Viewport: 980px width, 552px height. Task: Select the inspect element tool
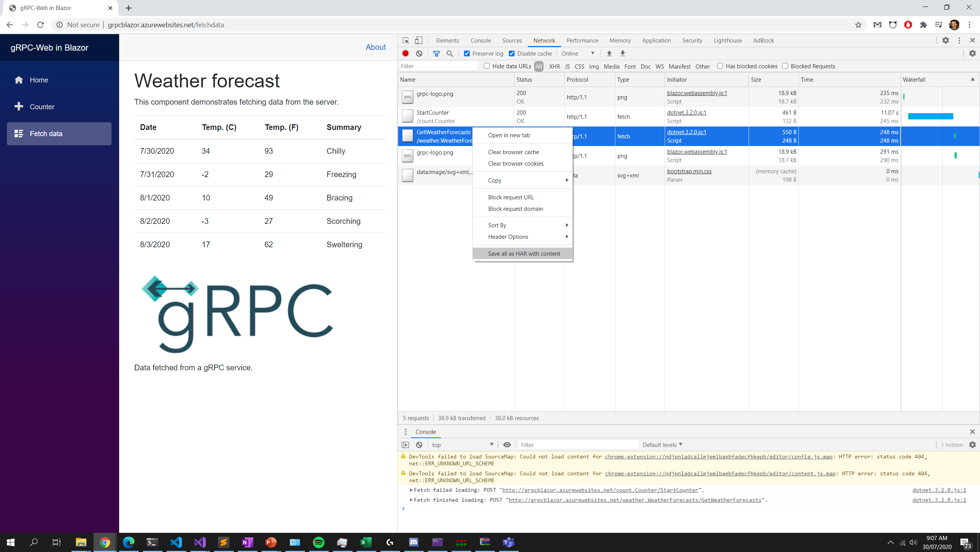click(405, 40)
